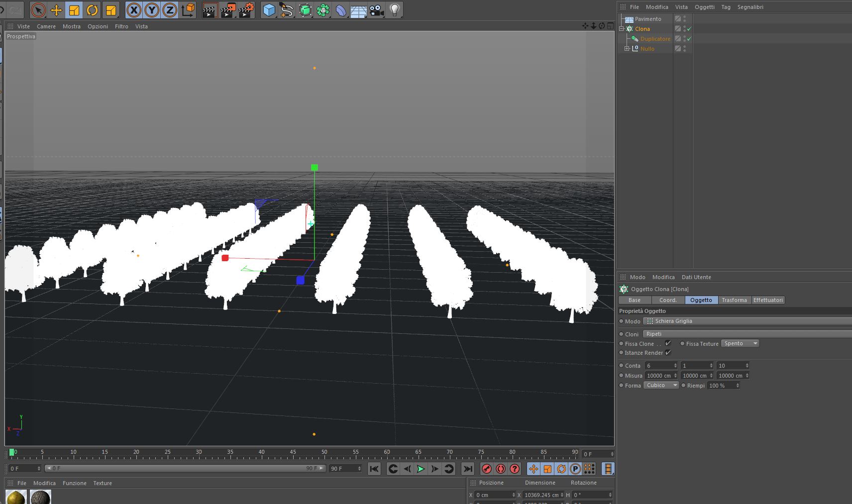This screenshot has height=504, width=852.
Task: Render the current view clapperboard icon
Action: [x=210, y=10]
